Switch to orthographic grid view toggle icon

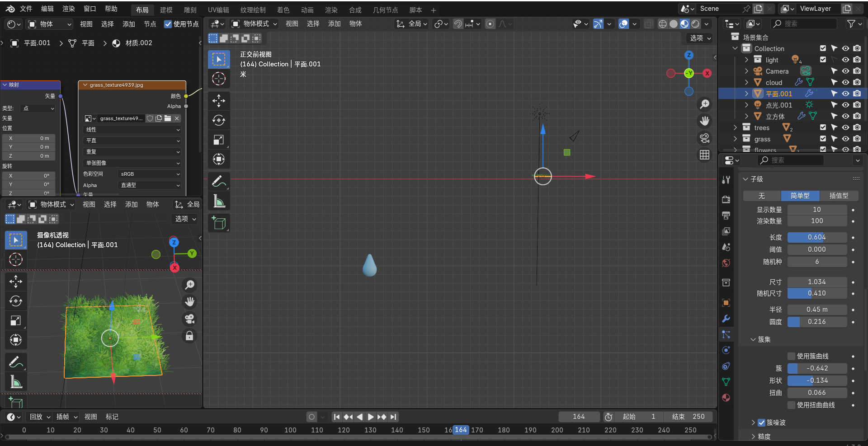click(704, 155)
